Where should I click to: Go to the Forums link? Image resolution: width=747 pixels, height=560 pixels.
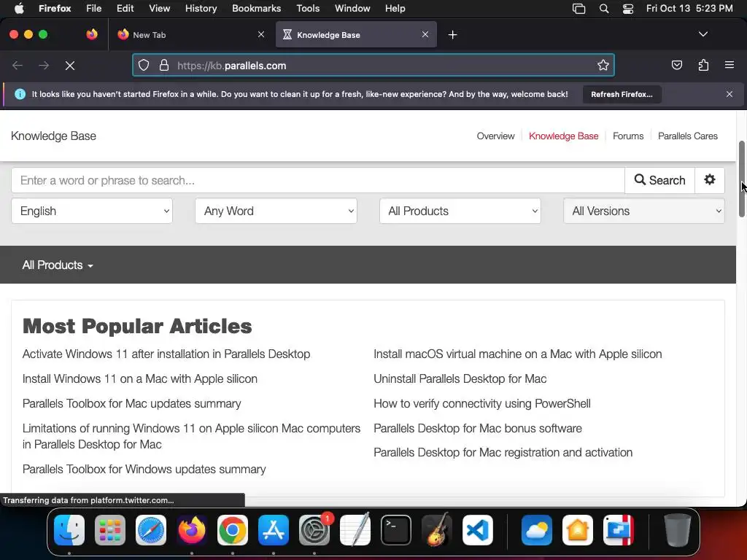pos(628,136)
